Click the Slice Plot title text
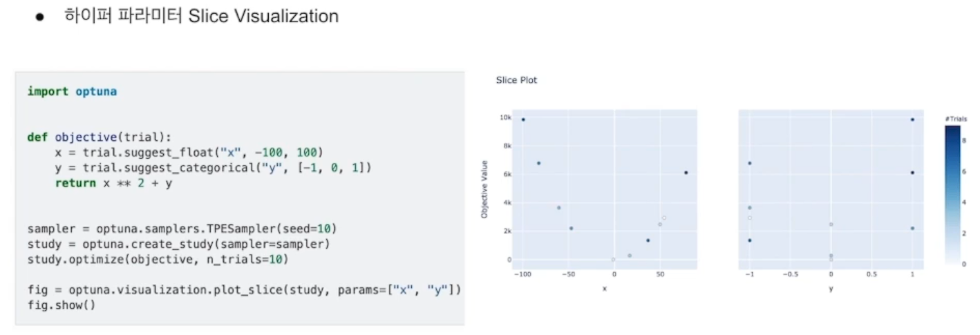Image resolution: width=980 pixels, height=335 pixels. click(516, 80)
